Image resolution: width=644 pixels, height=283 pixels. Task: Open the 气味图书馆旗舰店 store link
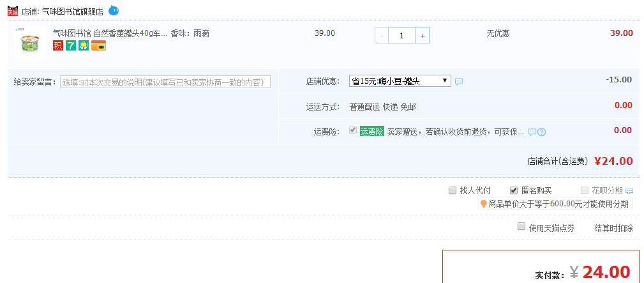pos(71,11)
